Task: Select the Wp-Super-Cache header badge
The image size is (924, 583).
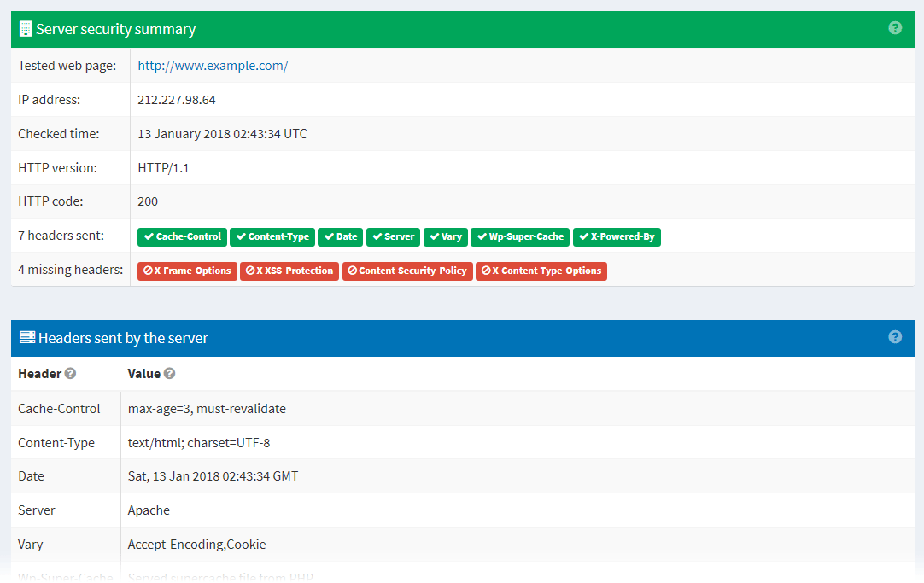Action: coord(519,236)
